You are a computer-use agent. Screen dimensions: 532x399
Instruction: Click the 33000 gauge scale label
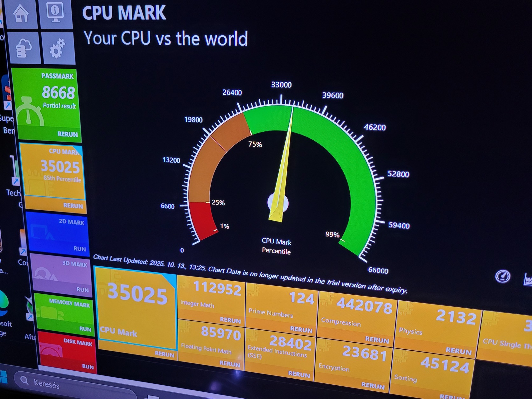click(x=281, y=85)
